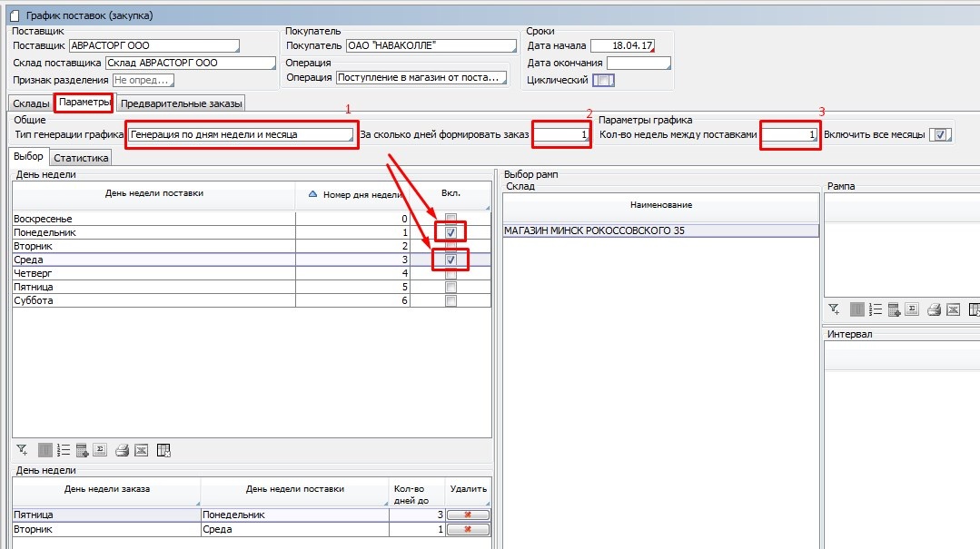Click the calculator icon under the weekday table

click(x=82, y=449)
